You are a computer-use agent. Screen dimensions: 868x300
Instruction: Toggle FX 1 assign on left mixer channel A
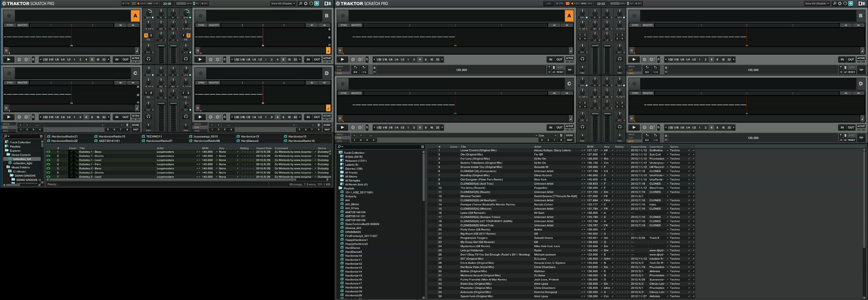click(x=146, y=35)
